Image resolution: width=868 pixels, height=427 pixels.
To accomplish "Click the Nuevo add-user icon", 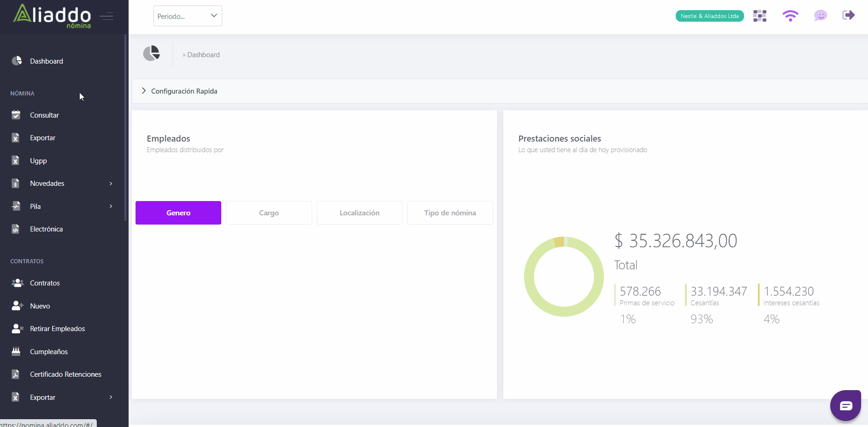I will click(x=18, y=305).
